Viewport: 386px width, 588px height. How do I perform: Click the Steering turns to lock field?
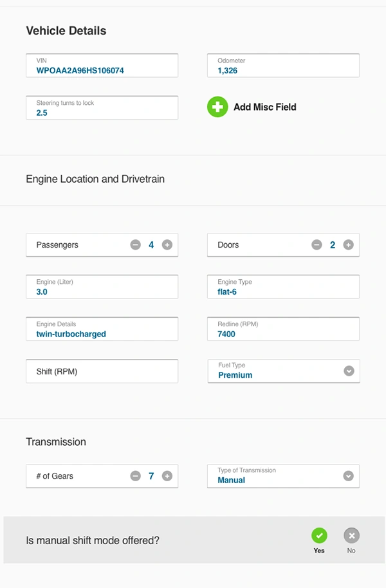click(102, 108)
